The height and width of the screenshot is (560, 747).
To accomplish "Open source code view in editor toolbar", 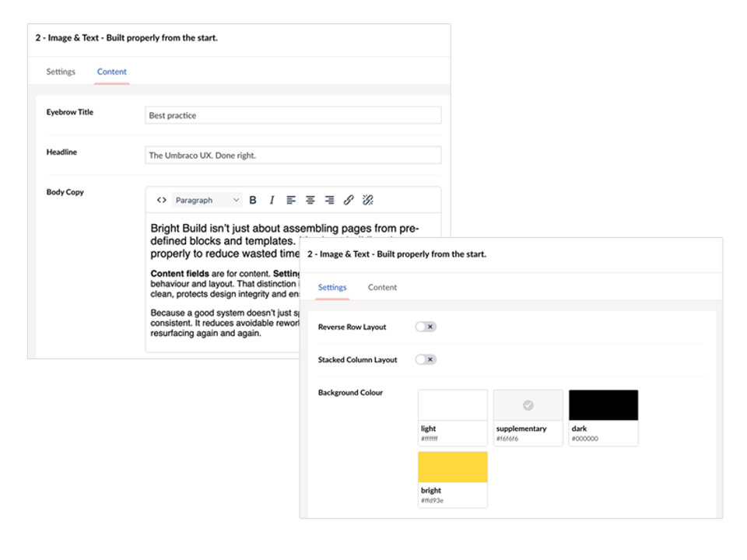I will pyautogui.click(x=161, y=200).
